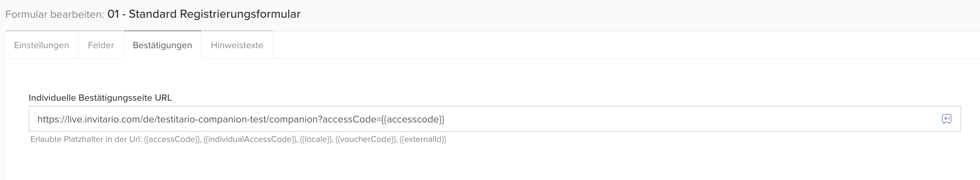Switch to the Felder tab

pyautogui.click(x=101, y=46)
